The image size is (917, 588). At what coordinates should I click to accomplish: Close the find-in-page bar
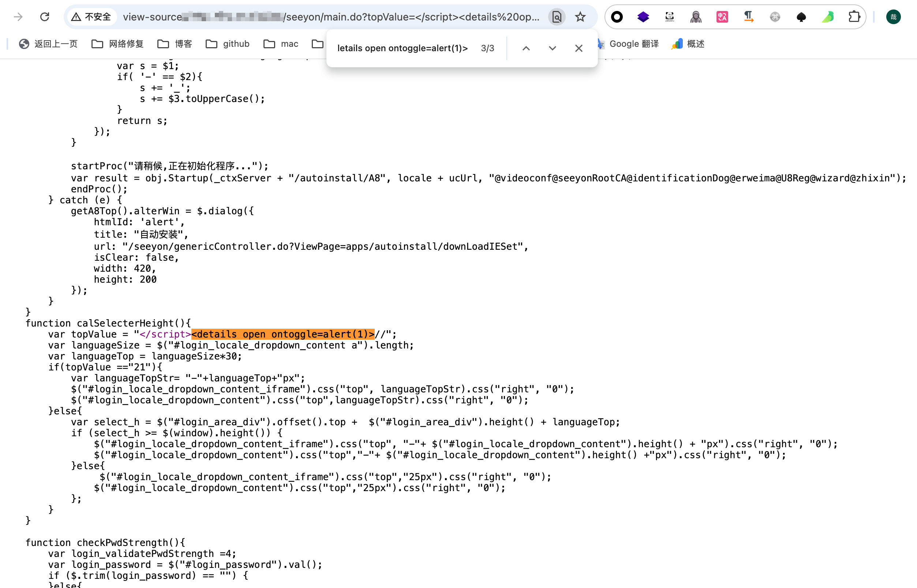tap(579, 49)
